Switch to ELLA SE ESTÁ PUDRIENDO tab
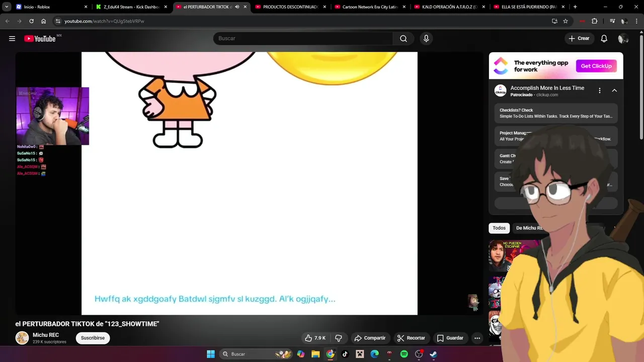Image resolution: width=644 pixels, height=362 pixels. pos(528,7)
